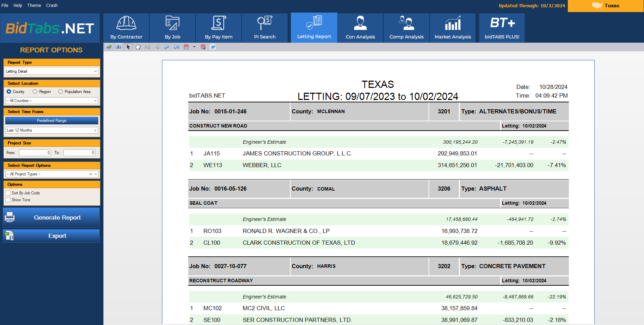Viewport: 644px width, 325px height.
Task: Click the open-in-external-window icon
Action: (213, 47)
